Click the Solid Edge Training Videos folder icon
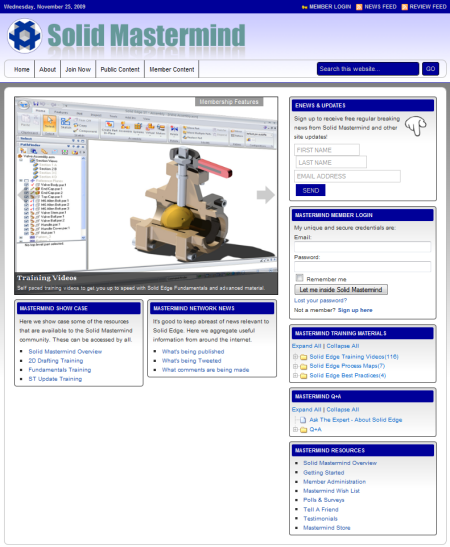The height and width of the screenshot is (547, 450). pos(303,357)
